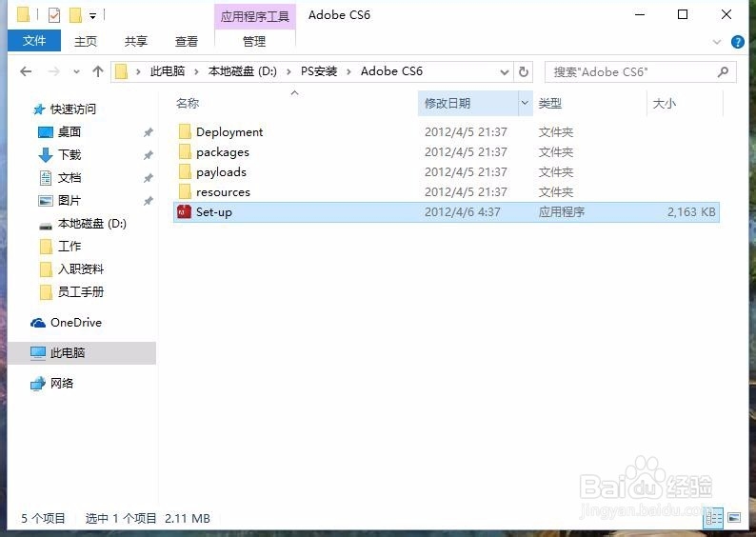Expand the chevron after 本地磁盘 (D:) in path
The image size is (756, 537).
pyautogui.click(x=288, y=71)
